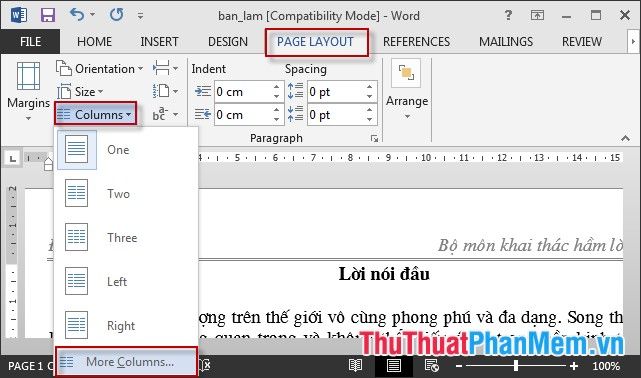Click the zoom slider handle
Screen dimensions: 641x378
coord(516,365)
